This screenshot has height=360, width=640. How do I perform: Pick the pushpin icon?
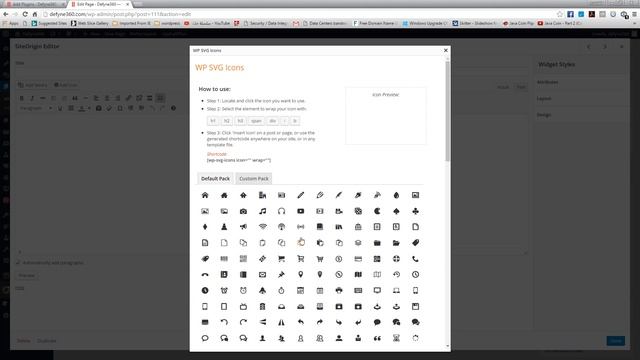point(282,275)
